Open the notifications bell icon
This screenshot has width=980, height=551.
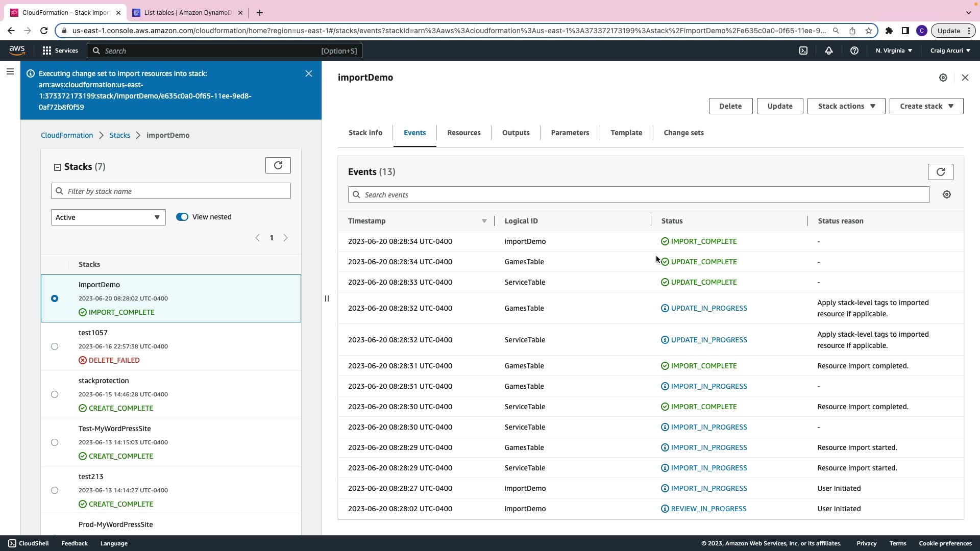pos(829,51)
